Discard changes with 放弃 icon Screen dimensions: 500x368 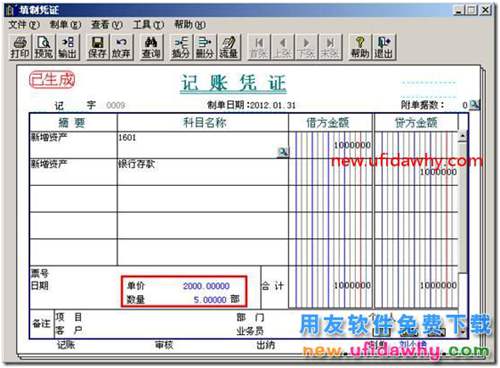[121, 47]
